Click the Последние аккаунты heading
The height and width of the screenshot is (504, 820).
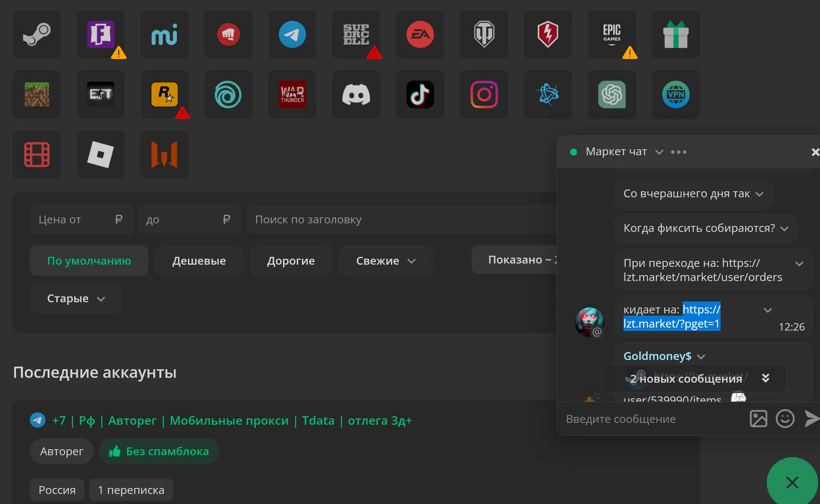[95, 372]
